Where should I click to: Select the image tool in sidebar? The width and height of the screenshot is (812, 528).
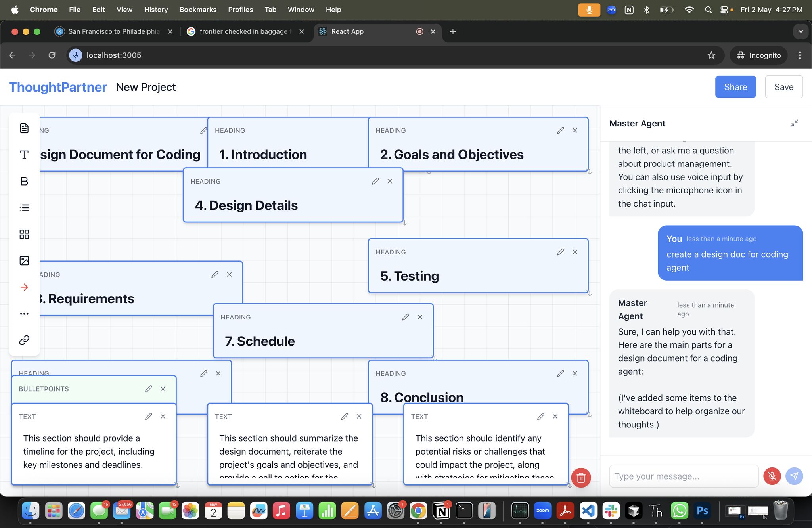coord(24,260)
